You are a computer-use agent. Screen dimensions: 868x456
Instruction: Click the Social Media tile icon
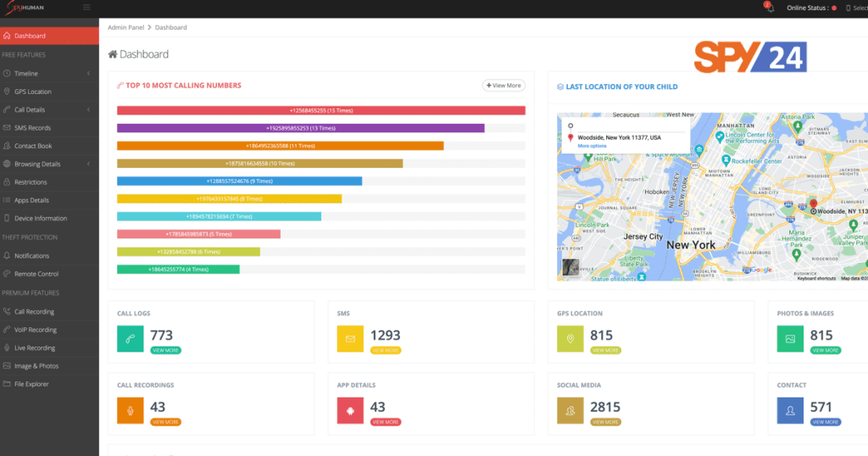pyautogui.click(x=570, y=410)
